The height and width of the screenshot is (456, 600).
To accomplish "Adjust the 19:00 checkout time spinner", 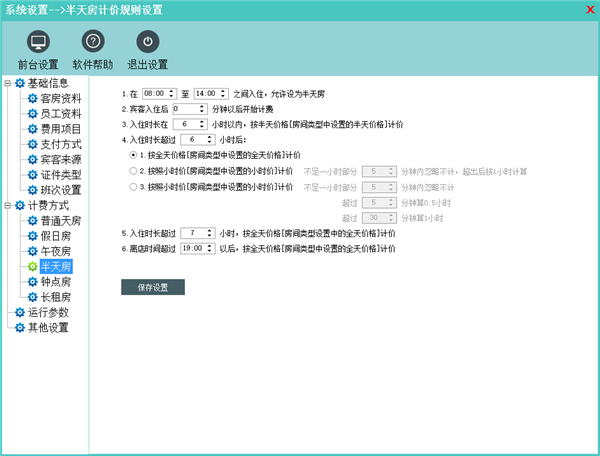I will coord(210,247).
